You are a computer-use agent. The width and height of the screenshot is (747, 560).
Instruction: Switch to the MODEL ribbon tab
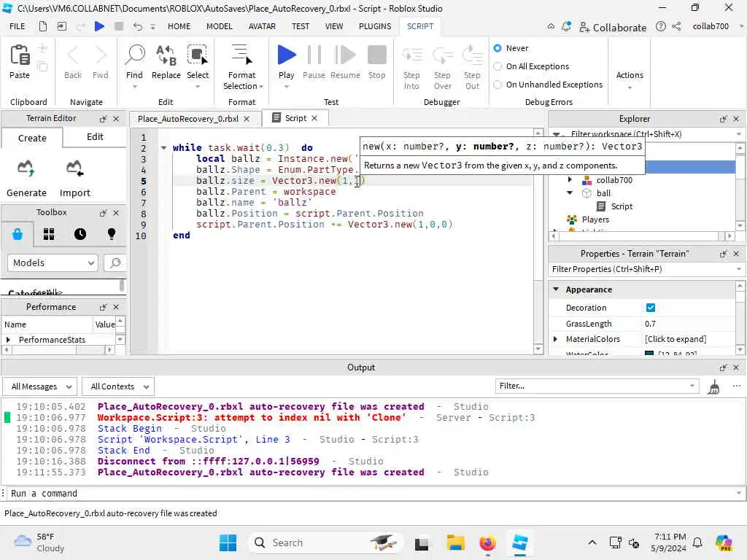tap(219, 26)
